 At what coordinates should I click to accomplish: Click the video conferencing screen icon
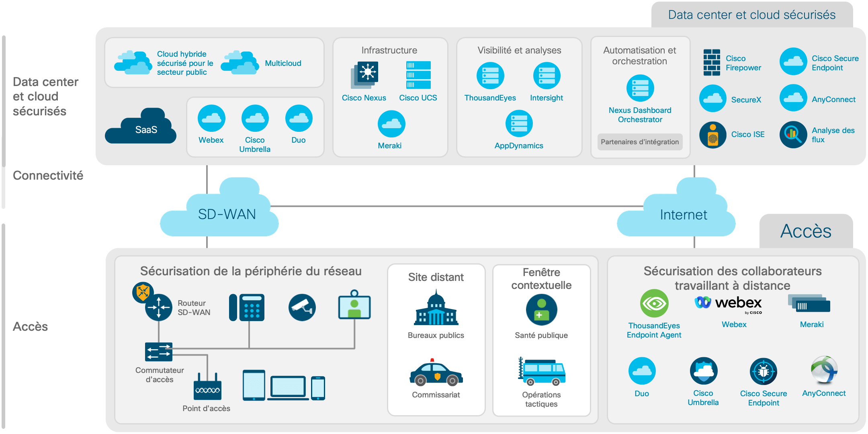tap(354, 304)
